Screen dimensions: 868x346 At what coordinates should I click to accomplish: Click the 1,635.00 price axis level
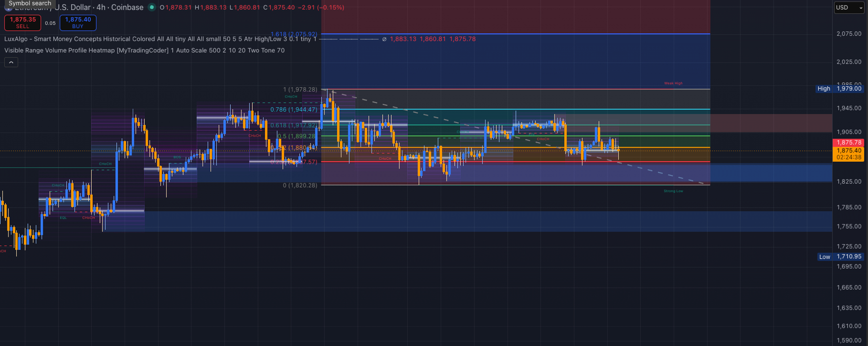tap(849, 308)
